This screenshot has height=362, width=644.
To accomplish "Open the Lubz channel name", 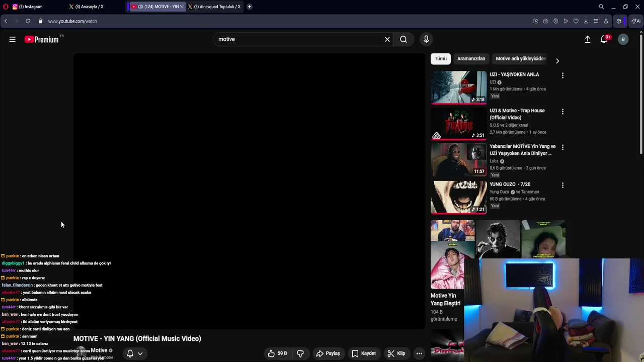I will coord(494,161).
